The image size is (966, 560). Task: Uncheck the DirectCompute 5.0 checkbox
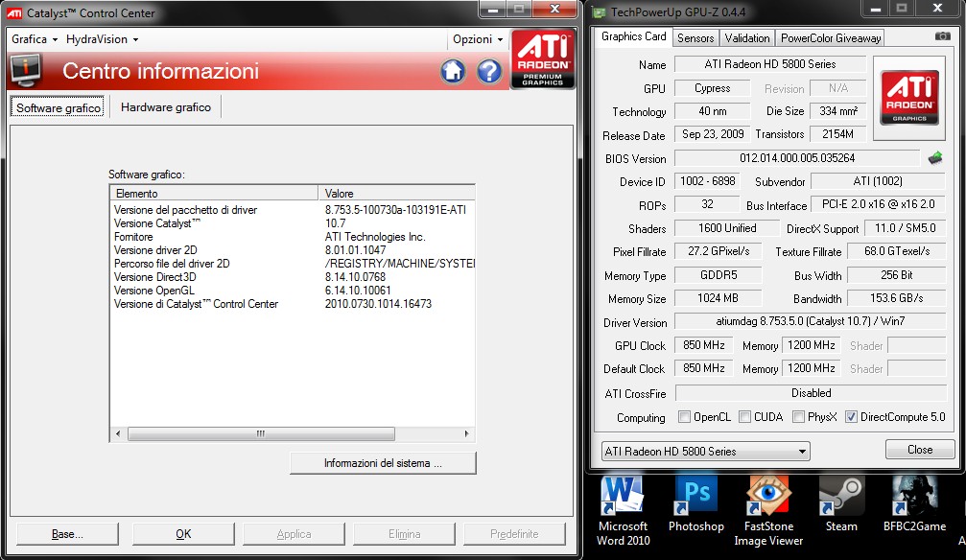point(851,417)
